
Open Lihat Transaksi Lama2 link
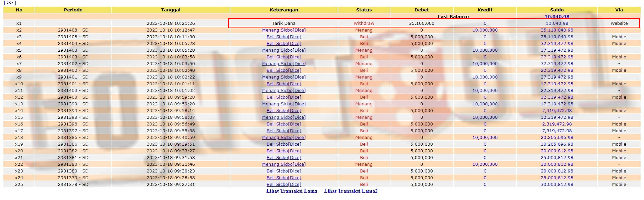coord(351,191)
